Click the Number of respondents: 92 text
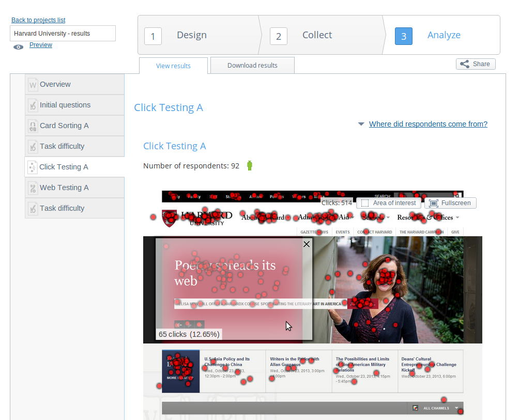The image size is (519, 420). pos(191,166)
